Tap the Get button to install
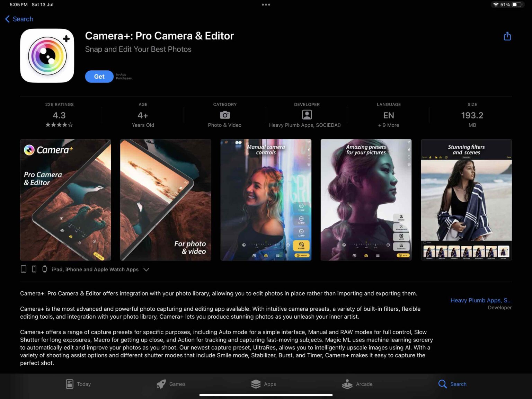532x399 pixels. [99, 77]
